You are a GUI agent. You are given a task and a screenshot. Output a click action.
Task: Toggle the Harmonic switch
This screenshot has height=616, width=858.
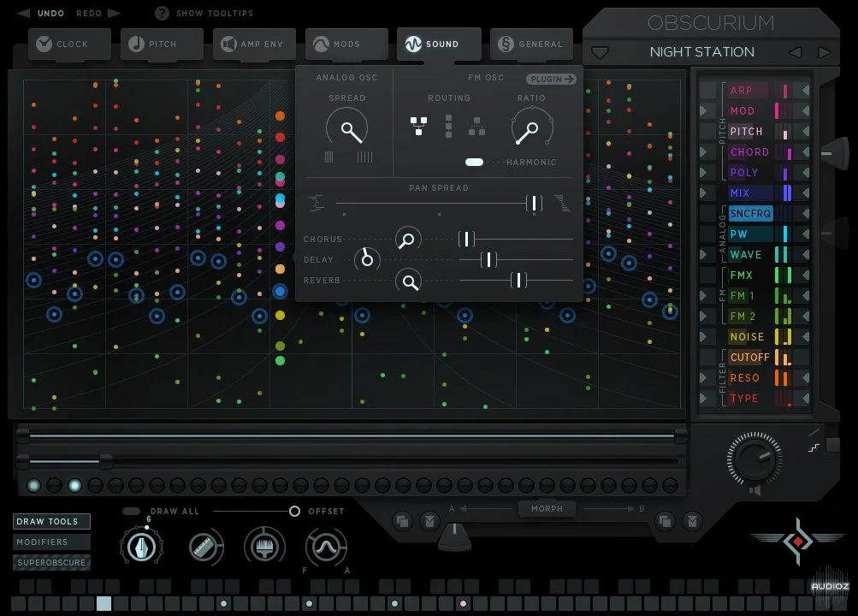[474, 162]
